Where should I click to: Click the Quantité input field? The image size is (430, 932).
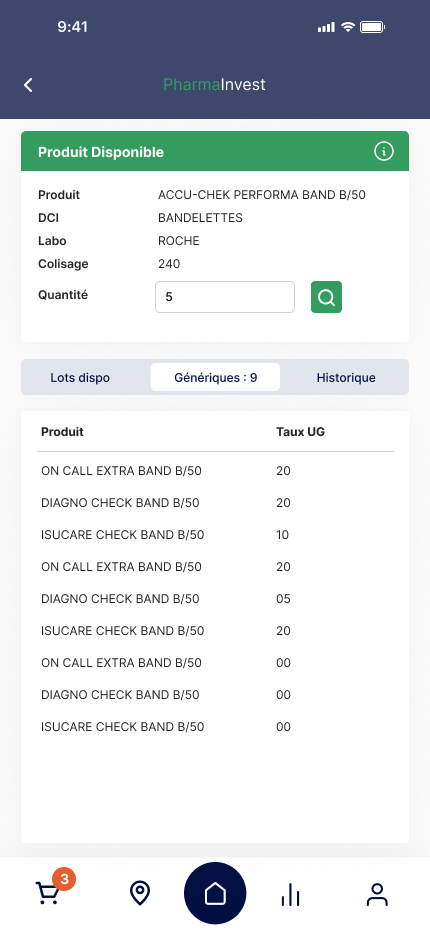[x=225, y=297]
